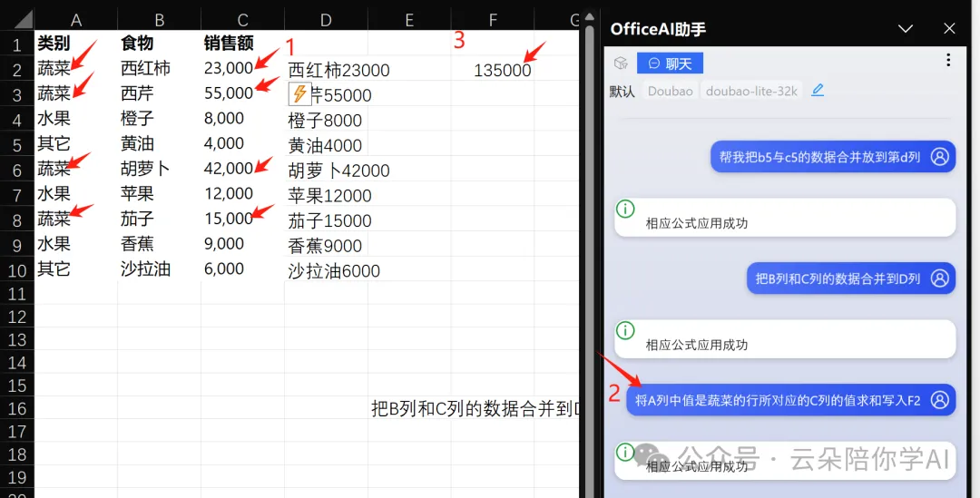Click cell C3 showing 55,000
Viewport: 980px width, 498px height.
(242, 93)
